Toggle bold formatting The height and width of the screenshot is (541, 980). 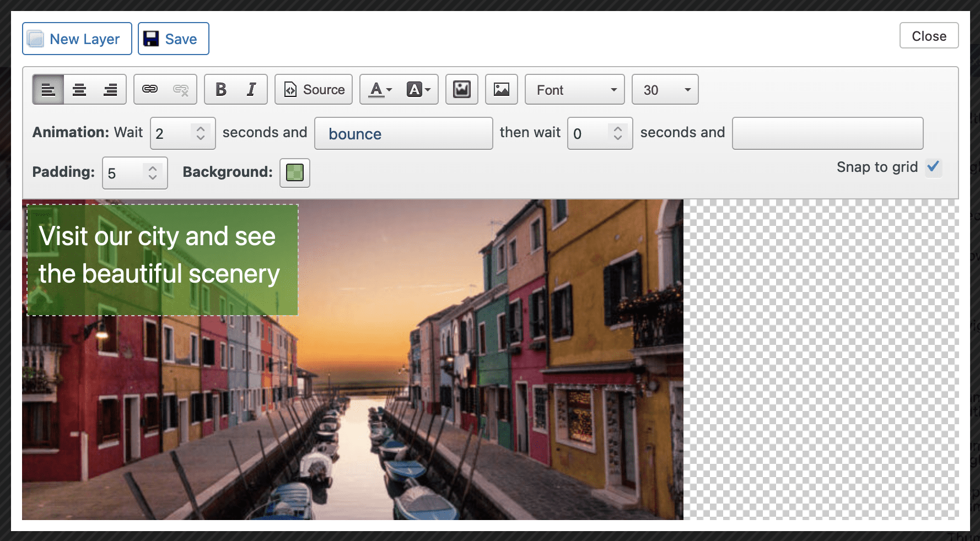tap(220, 89)
